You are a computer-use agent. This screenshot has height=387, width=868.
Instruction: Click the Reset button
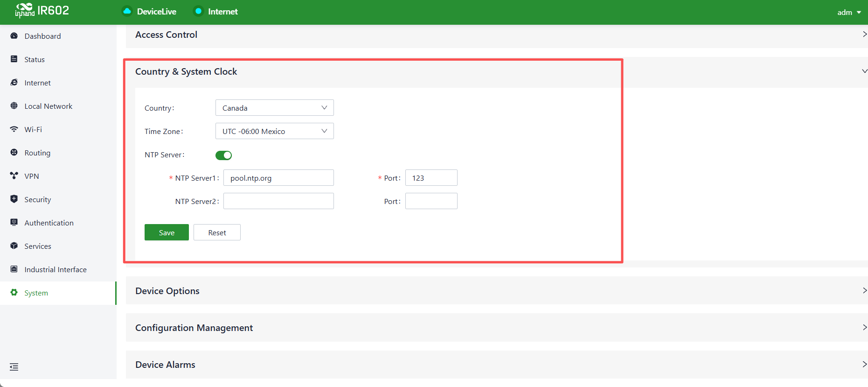click(217, 232)
